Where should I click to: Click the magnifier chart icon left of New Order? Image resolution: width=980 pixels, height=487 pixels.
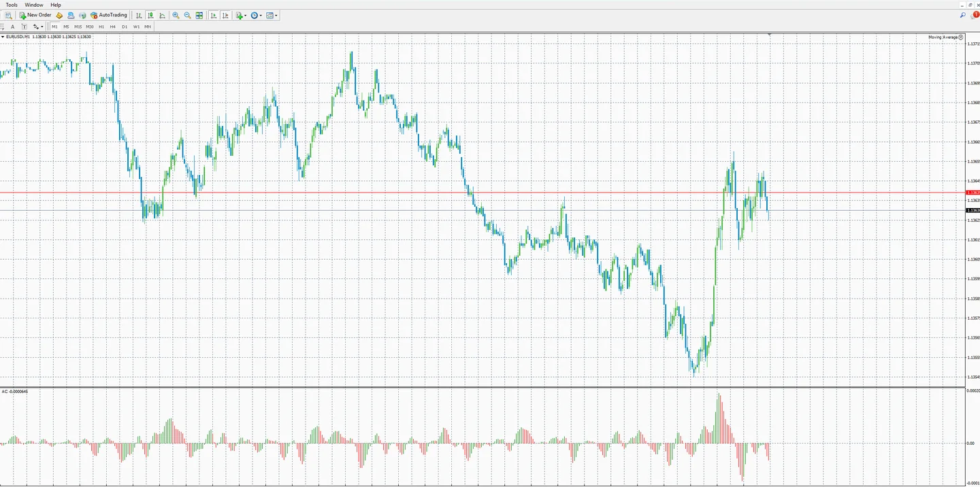8,15
